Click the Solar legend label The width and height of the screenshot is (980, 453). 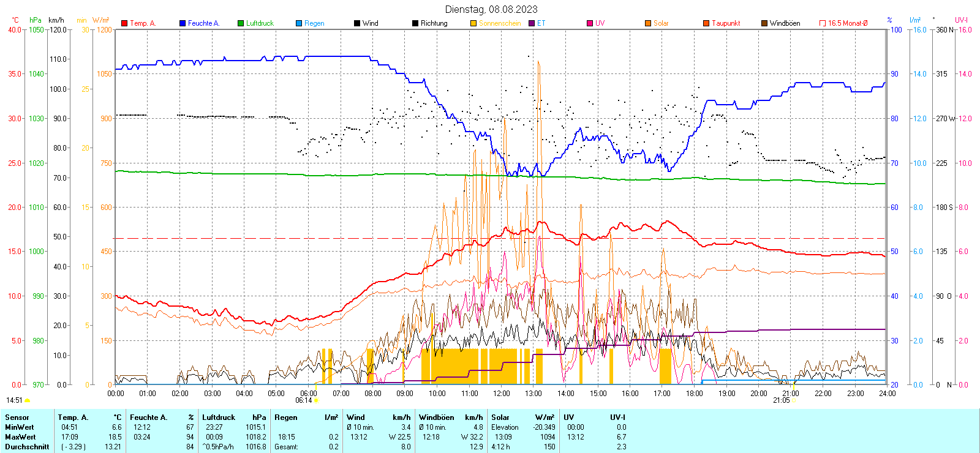[x=661, y=23]
